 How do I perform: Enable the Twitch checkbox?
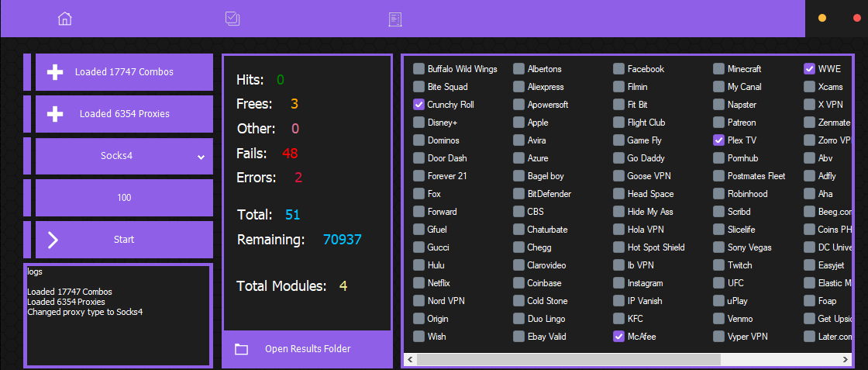(x=718, y=265)
